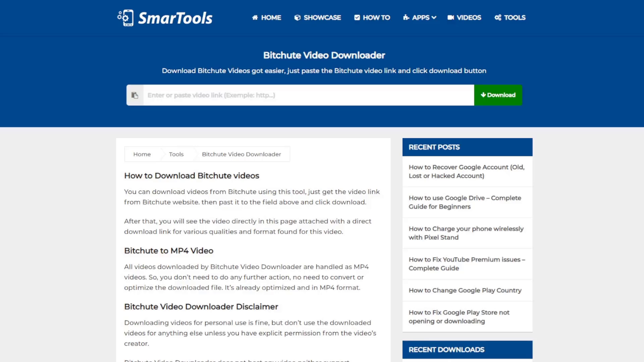This screenshot has width=644, height=362.
Task: Open post Charge your phone wirelessly with Pixel Stand
Action: click(x=466, y=233)
